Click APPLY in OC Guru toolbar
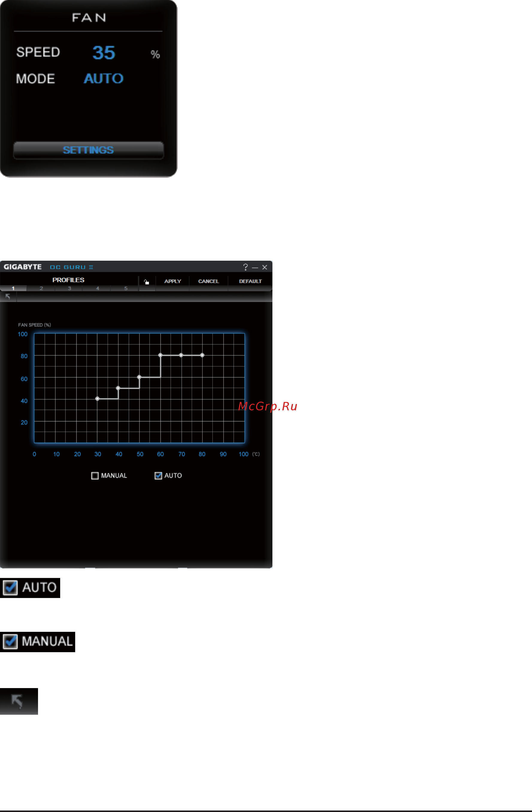Image resolution: width=532 pixels, height=812 pixels. pos(173,281)
